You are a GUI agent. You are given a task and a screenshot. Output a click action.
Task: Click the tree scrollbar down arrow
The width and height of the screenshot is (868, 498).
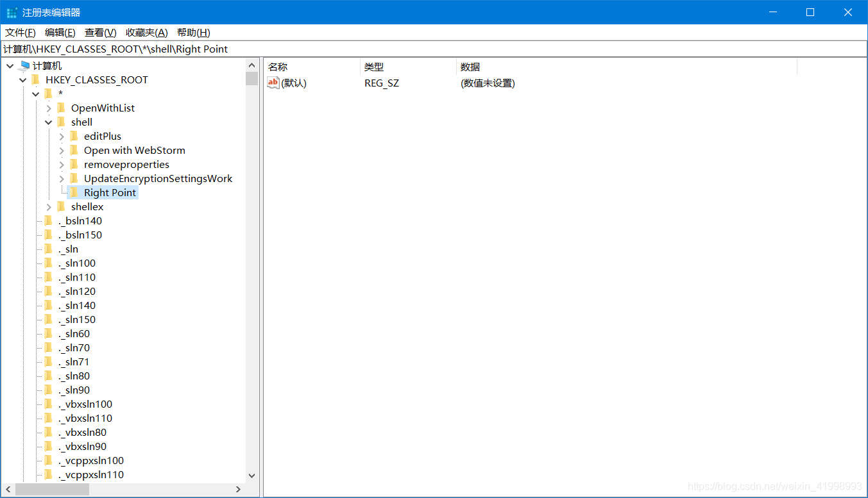point(251,476)
